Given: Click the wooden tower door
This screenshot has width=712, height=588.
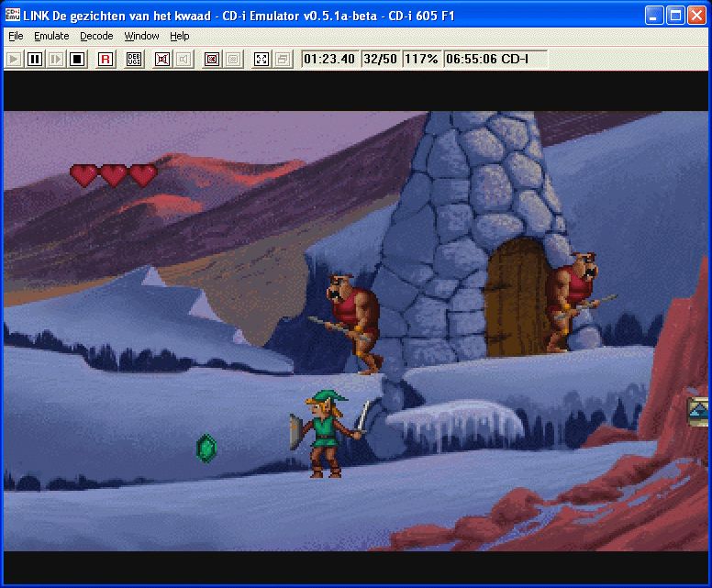Looking at the screenshot, I should [x=517, y=300].
